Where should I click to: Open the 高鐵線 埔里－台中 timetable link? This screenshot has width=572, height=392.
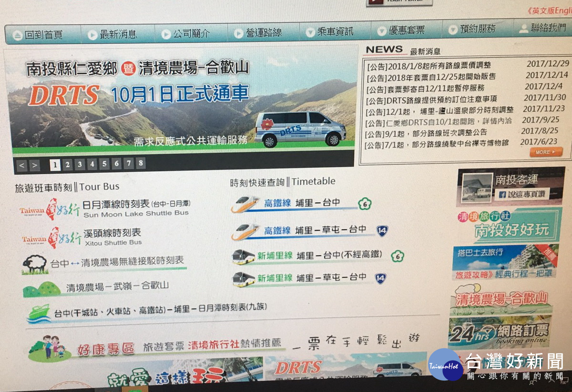coord(302,203)
